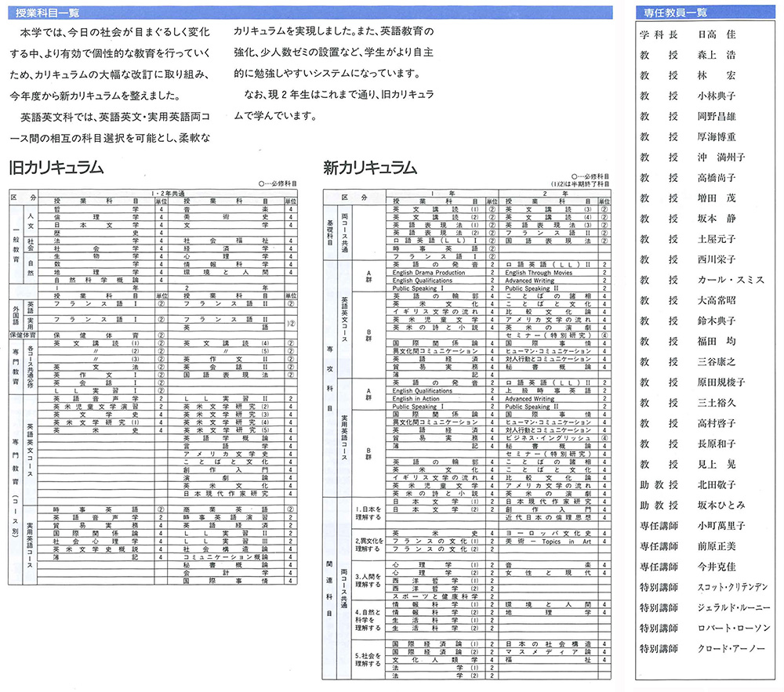Select professor 大高常昭
The image size is (784, 692).
click(x=717, y=301)
